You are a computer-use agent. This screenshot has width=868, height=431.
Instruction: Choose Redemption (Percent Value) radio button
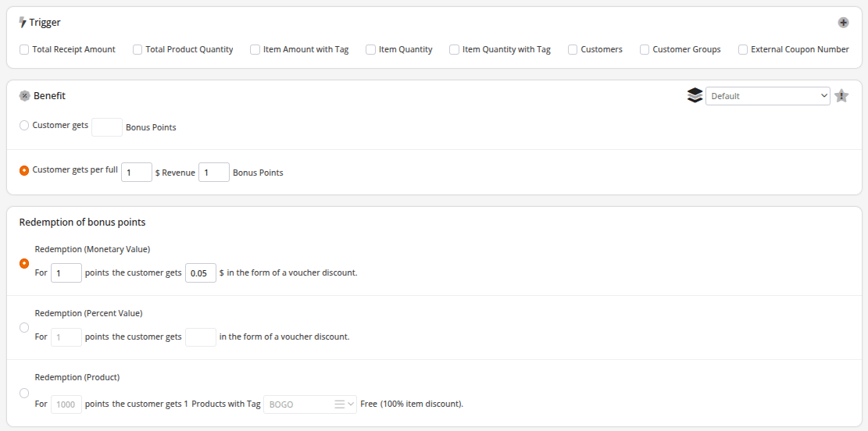click(23, 327)
